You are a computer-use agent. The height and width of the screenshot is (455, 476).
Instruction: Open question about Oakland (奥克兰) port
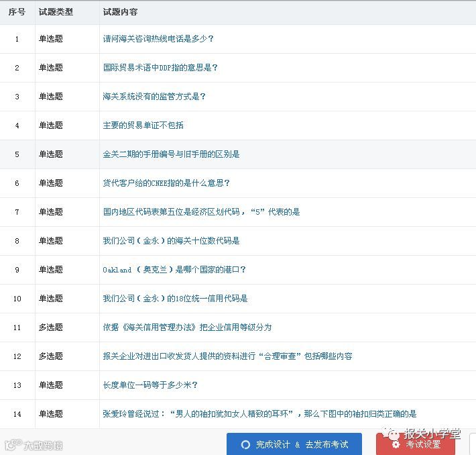(174, 270)
